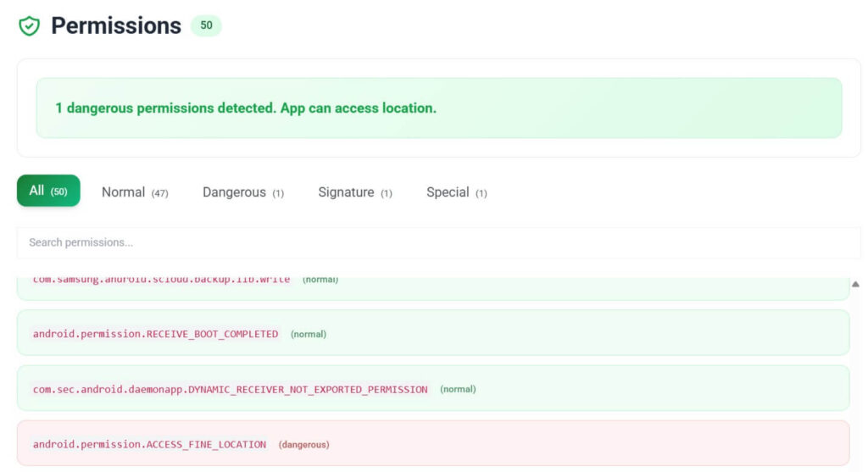Show the Signature (1) permissions tab
This screenshot has height=472, width=868.
tap(355, 192)
